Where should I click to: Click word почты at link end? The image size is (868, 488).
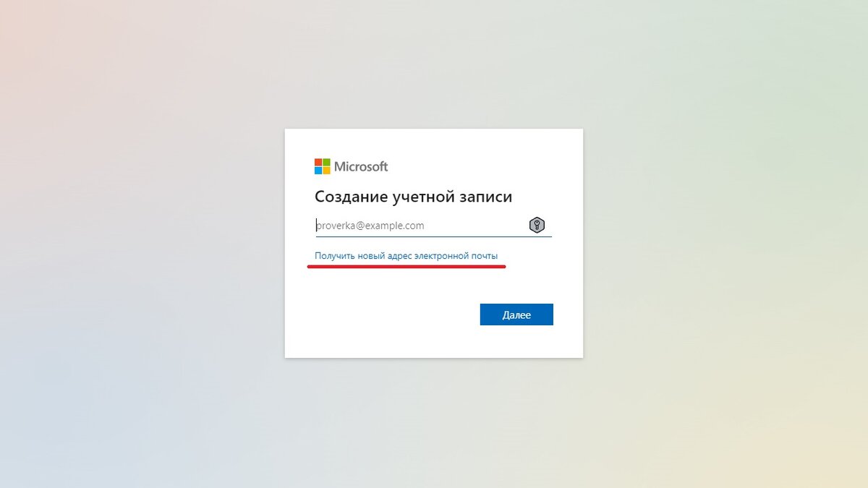483,256
